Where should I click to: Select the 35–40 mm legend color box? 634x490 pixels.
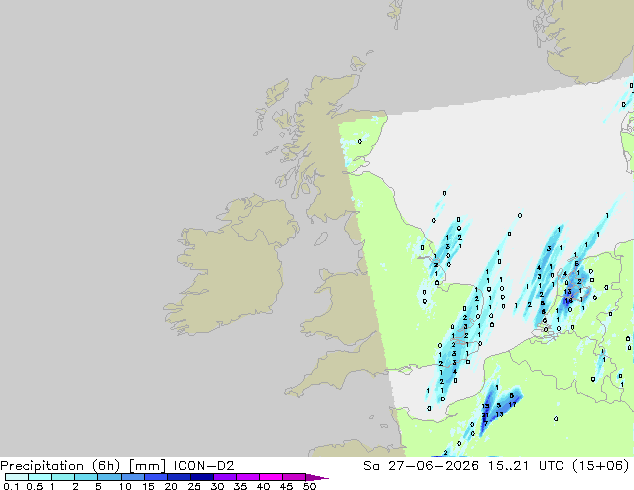[248, 477]
